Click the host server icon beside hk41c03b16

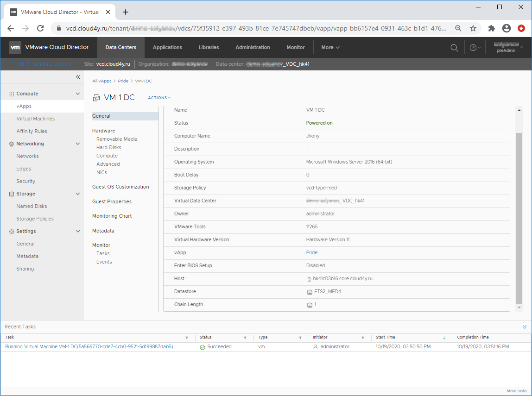[x=309, y=279]
